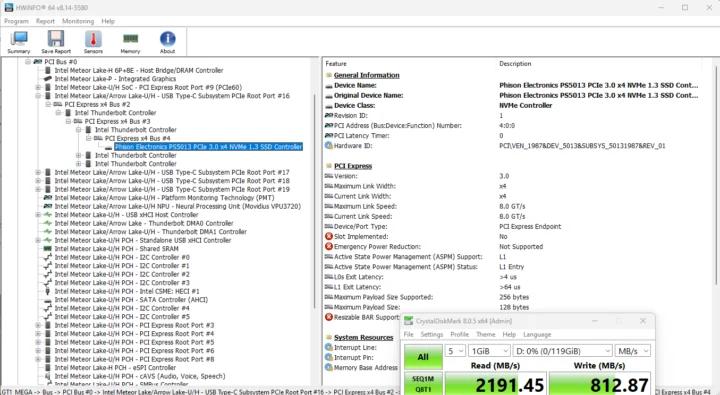Open the Monitoring menu

pos(78,21)
